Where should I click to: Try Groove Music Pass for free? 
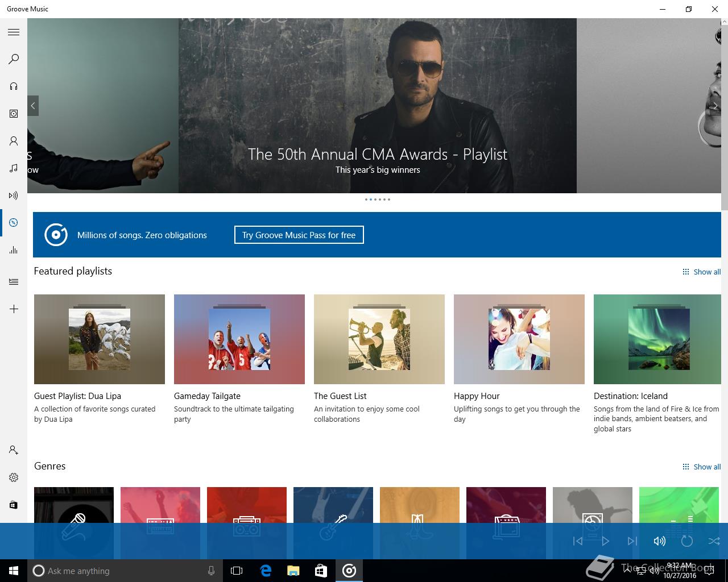pos(299,235)
